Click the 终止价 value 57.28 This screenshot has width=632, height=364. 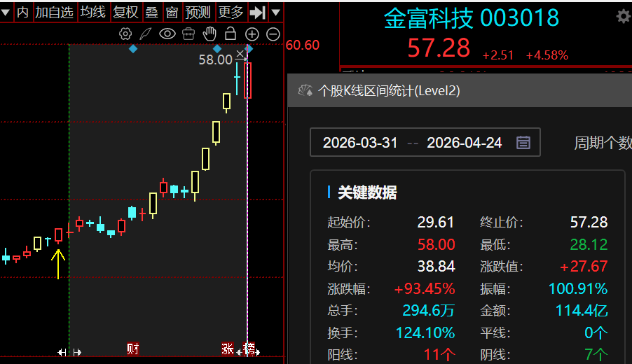coord(589,222)
